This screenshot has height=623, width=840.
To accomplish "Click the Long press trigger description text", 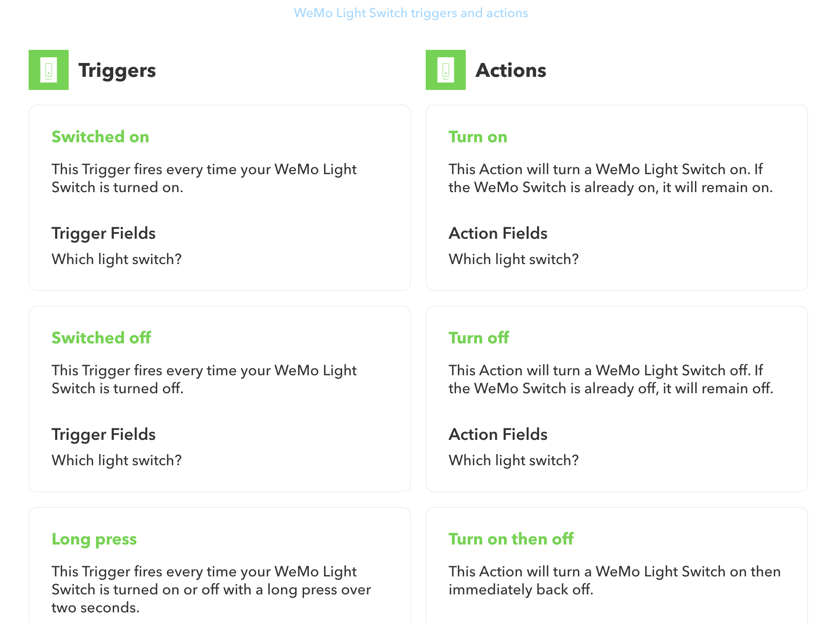I will (211, 589).
